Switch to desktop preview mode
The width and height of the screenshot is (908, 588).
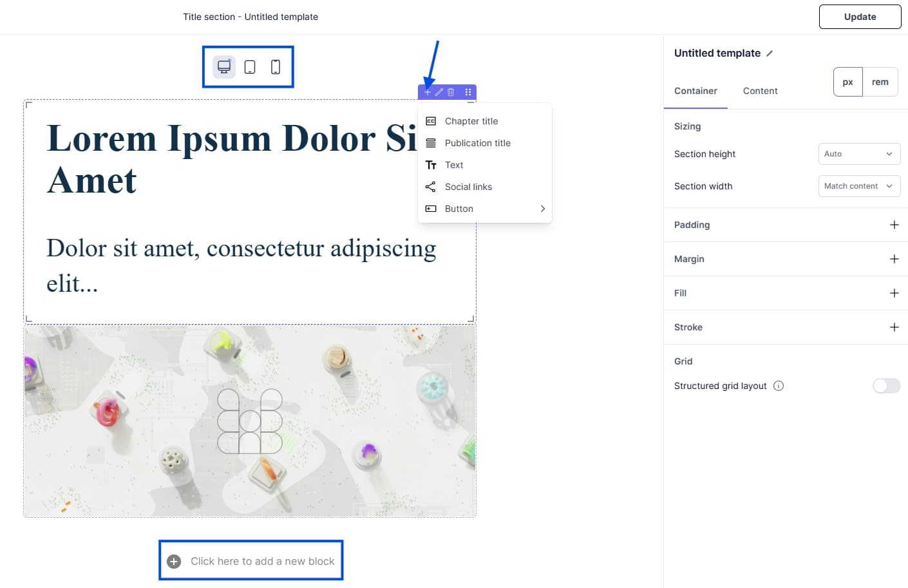tap(223, 66)
